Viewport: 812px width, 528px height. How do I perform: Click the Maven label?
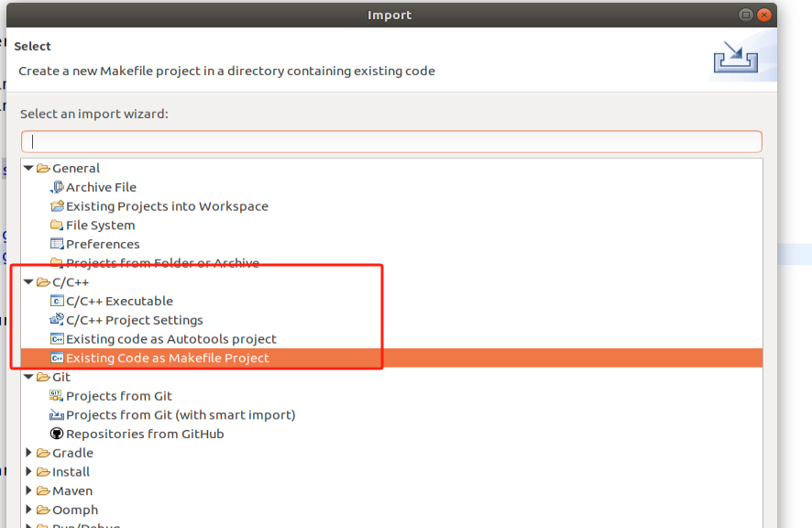72,491
